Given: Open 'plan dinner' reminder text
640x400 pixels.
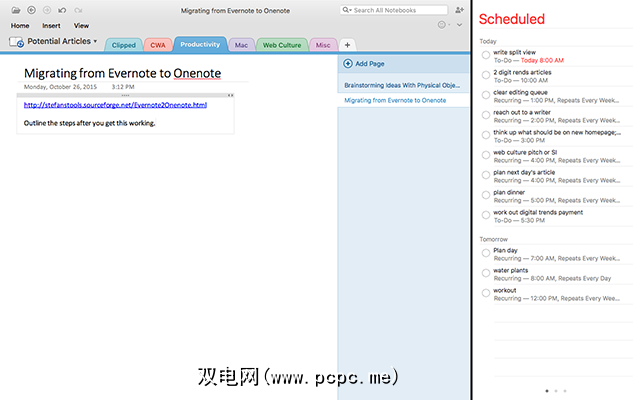Looking at the screenshot, I should (509, 192).
